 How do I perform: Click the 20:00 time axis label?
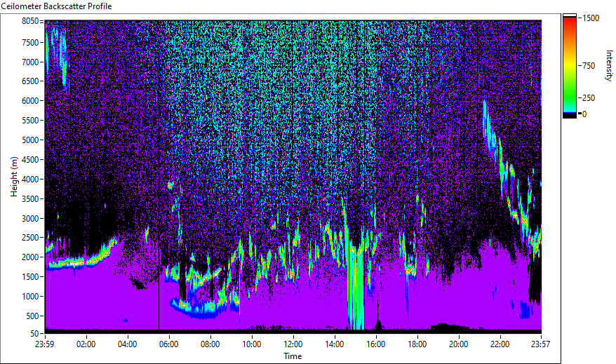coord(458,344)
